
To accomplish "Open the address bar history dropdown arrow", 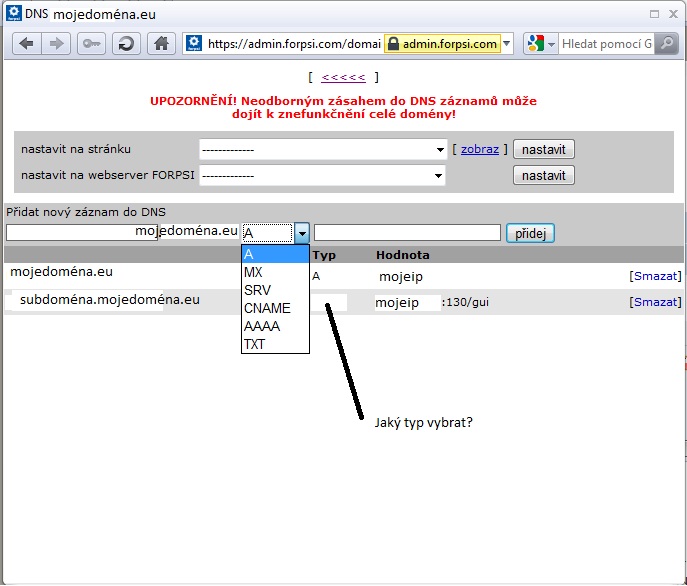I will 507,44.
